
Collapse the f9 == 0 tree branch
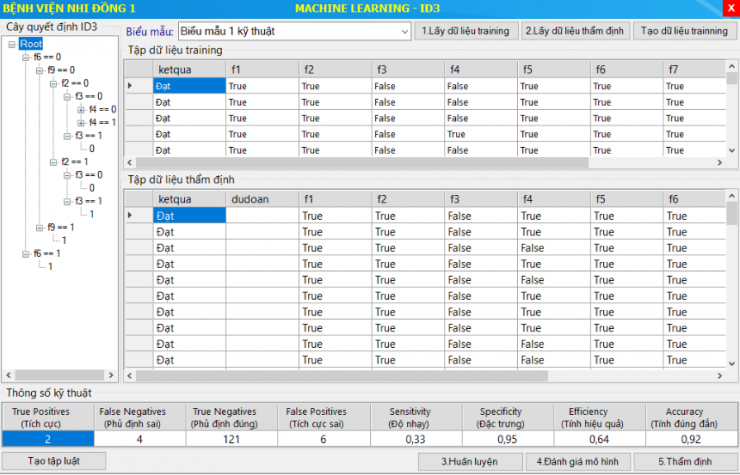pyautogui.click(x=39, y=71)
